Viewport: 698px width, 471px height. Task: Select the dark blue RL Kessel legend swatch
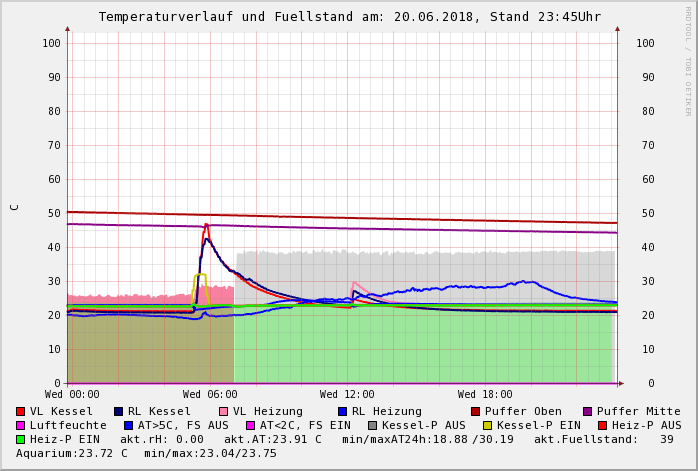118,411
